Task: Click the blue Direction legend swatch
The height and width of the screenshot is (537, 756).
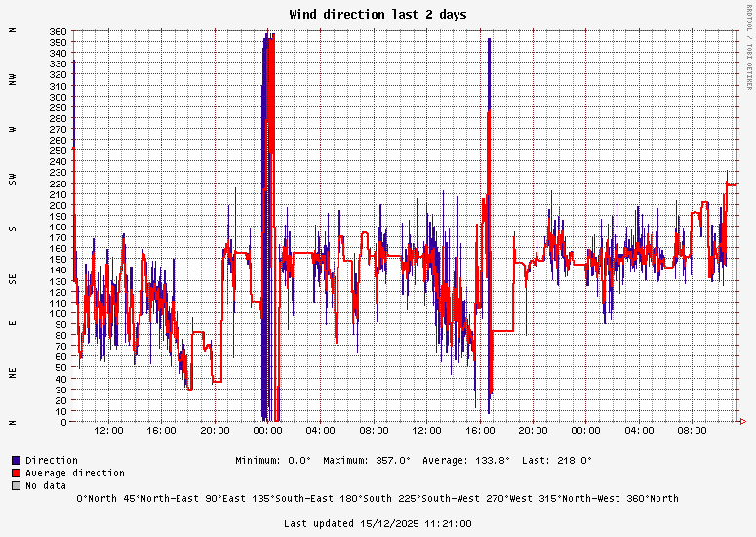Action: [16, 460]
